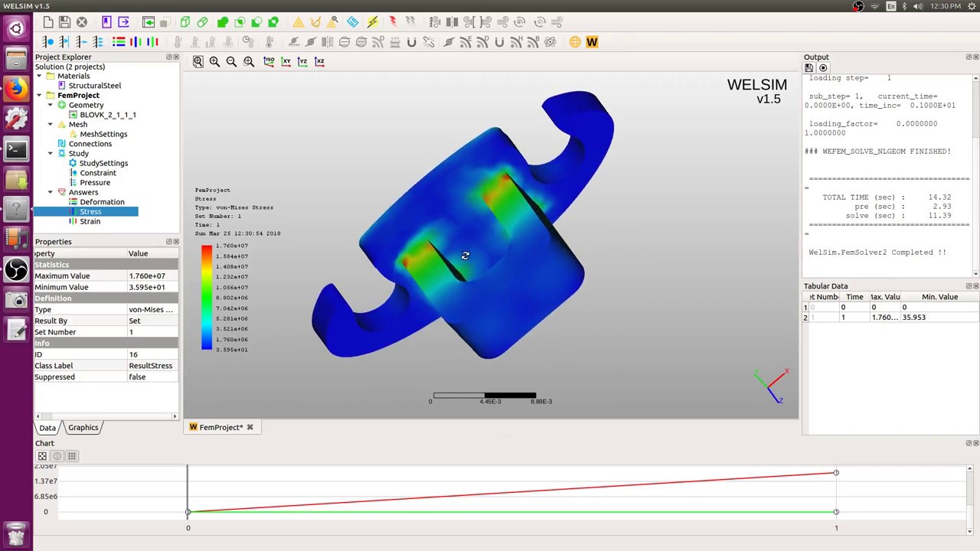Image resolution: width=980 pixels, height=551 pixels.
Task: Zoom out of the 3D viewport
Action: (x=232, y=61)
